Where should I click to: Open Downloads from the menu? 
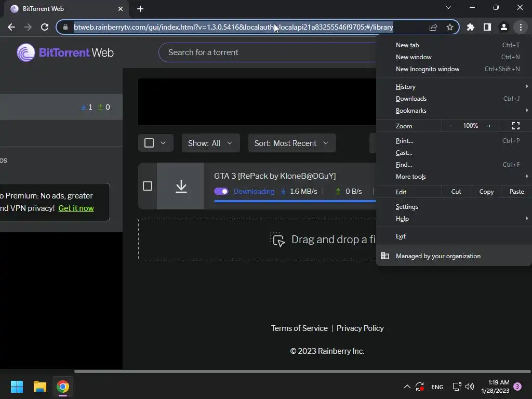(x=454, y=99)
